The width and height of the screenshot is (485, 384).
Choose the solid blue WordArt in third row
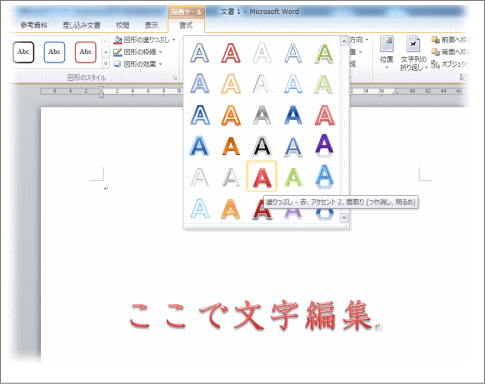[x=293, y=115]
